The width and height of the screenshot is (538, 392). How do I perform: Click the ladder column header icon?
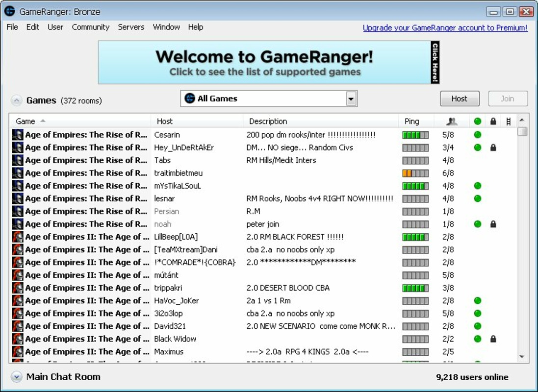[x=509, y=121]
